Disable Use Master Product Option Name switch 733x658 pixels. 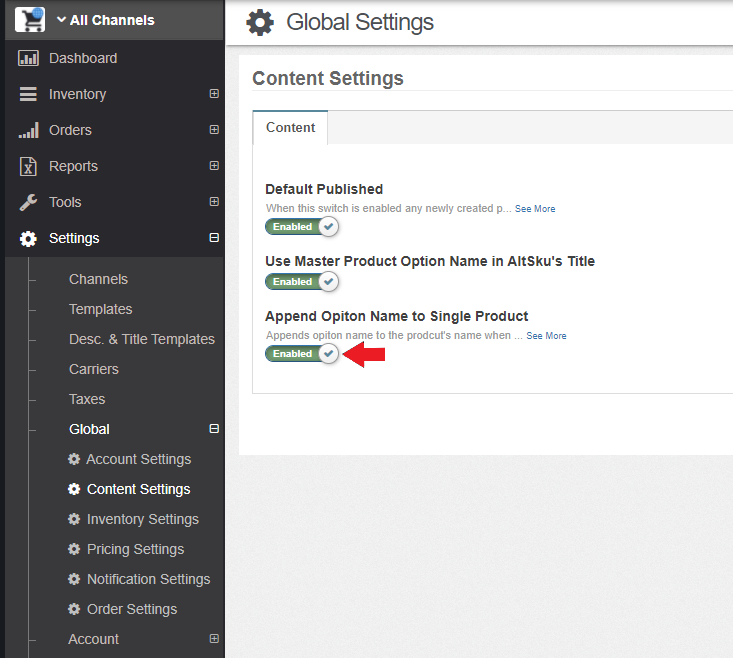click(x=302, y=282)
